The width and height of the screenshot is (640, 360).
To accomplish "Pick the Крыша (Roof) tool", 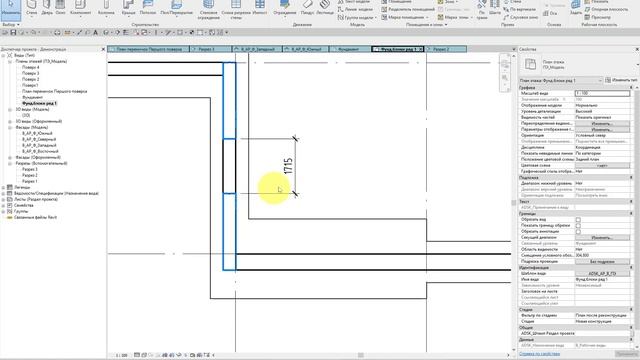I will [x=128, y=8].
